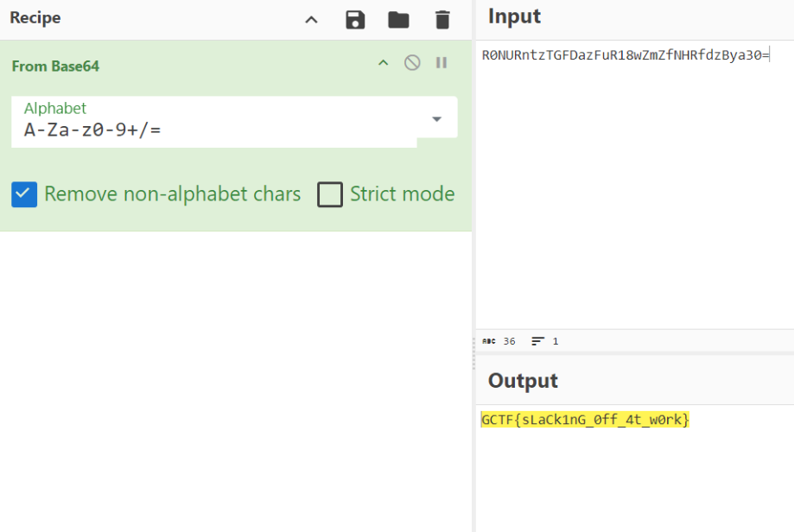The width and height of the screenshot is (794, 532).
Task: Pause at the From Base64 breakpoint icon
Action: coord(441,63)
